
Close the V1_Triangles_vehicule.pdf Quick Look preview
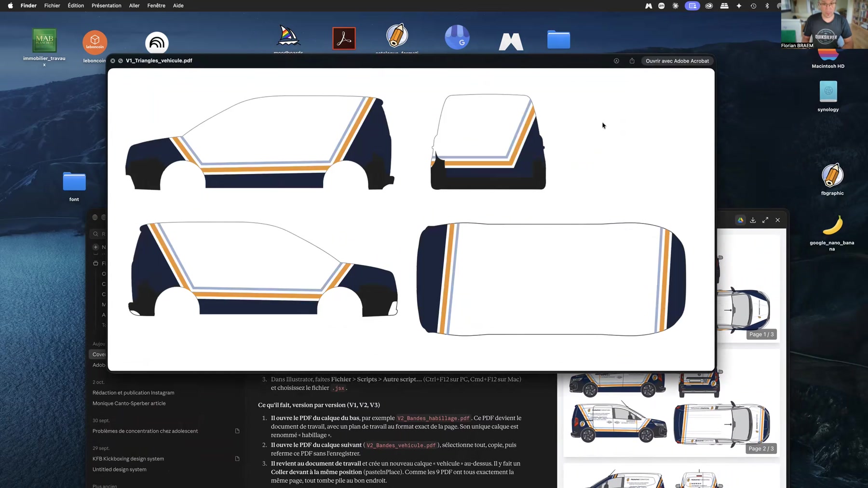point(113,61)
